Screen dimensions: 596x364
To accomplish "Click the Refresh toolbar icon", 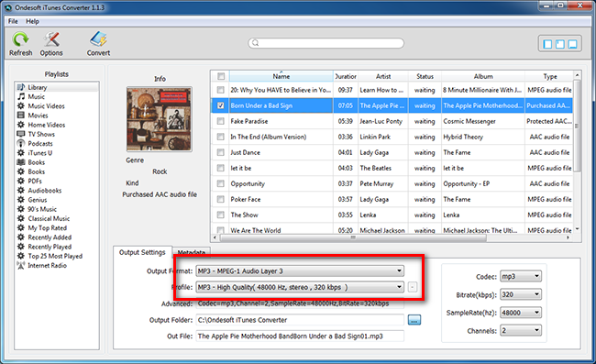I will click(x=20, y=39).
